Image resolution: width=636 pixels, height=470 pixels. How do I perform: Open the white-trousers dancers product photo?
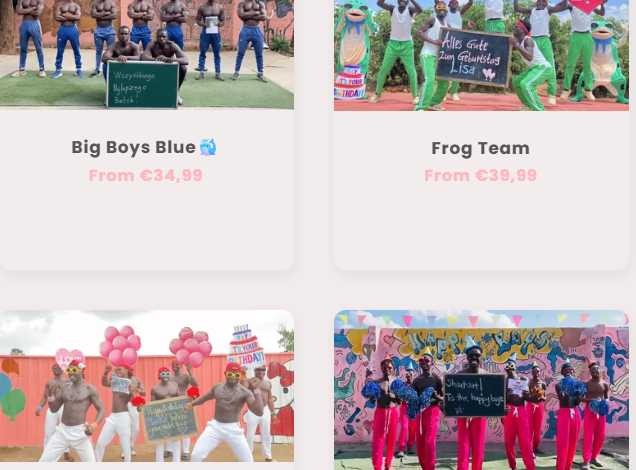[147, 386]
